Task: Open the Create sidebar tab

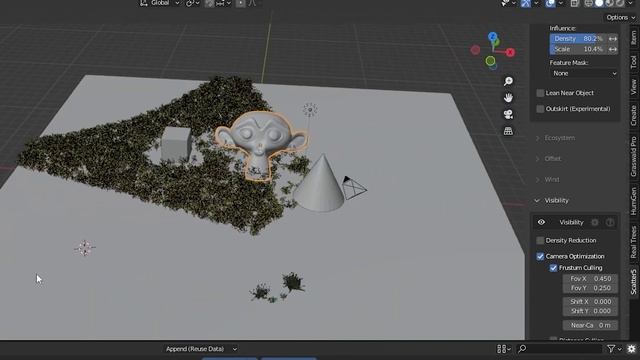Action: [633, 115]
